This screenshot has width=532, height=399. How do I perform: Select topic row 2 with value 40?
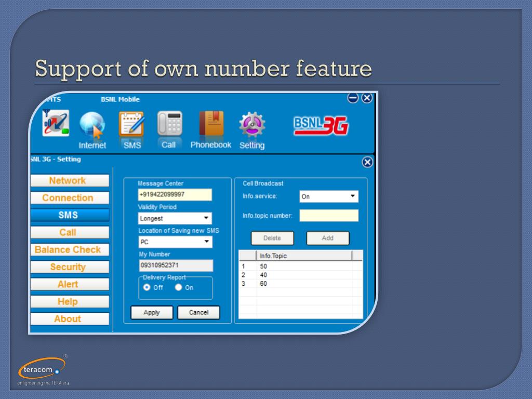(300, 275)
